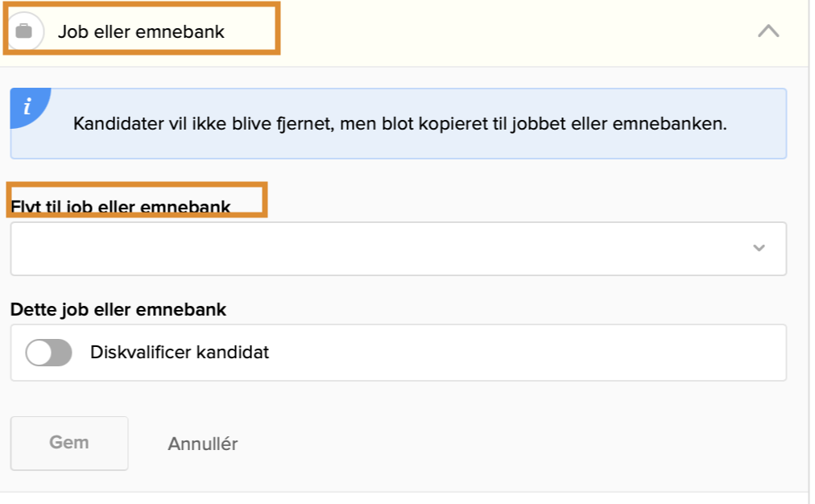Click the "Flyt til job eller emnebank" field label
The width and height of the screenshot is (815, 504).
(x=121, y=207)
